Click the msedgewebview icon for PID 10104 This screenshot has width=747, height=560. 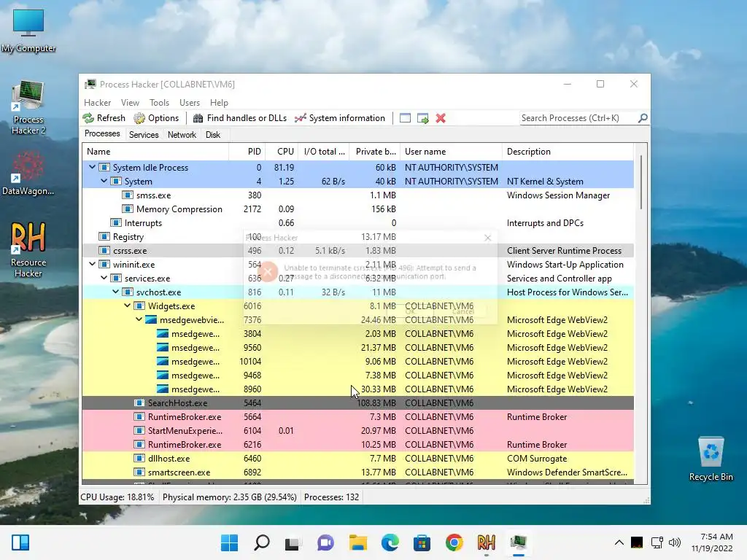click(163, 361)
